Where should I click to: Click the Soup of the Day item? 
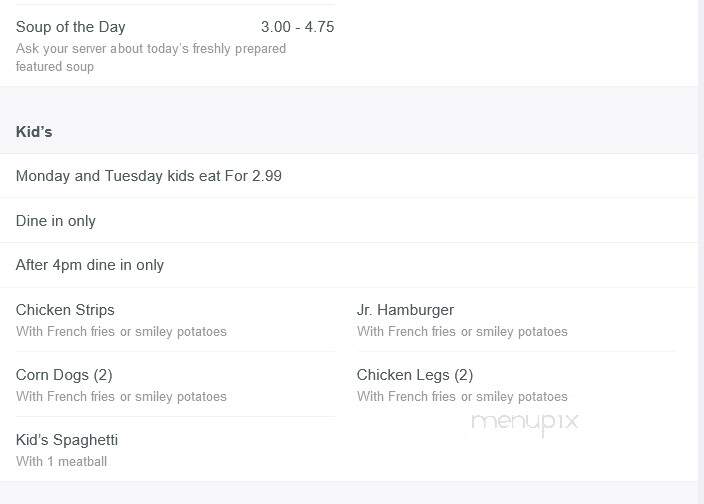coord(70,27)
